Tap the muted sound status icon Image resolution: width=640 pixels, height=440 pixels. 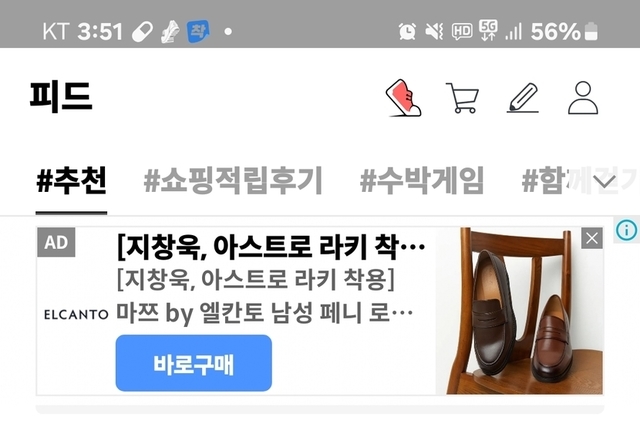pyautogui.click(x=434, y=31)
